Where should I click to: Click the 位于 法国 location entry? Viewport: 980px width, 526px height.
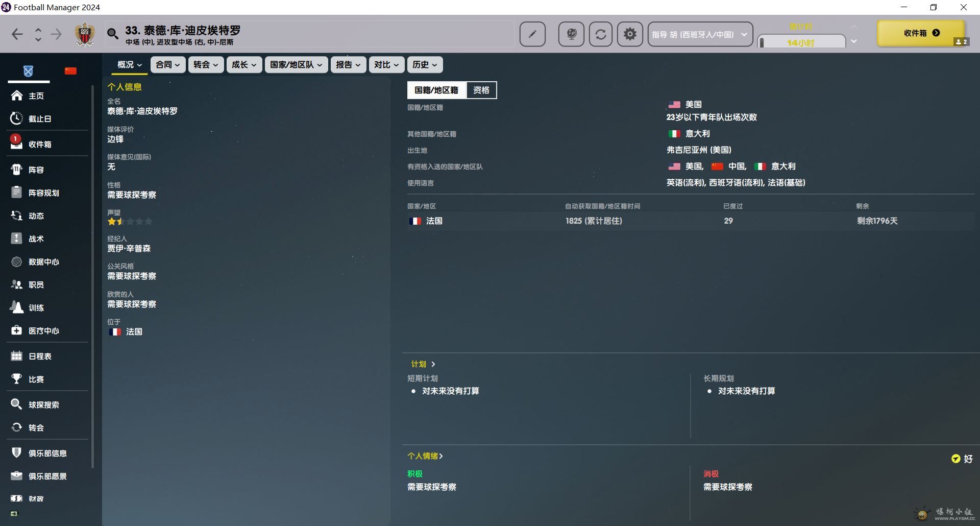(x=126, y=331)
